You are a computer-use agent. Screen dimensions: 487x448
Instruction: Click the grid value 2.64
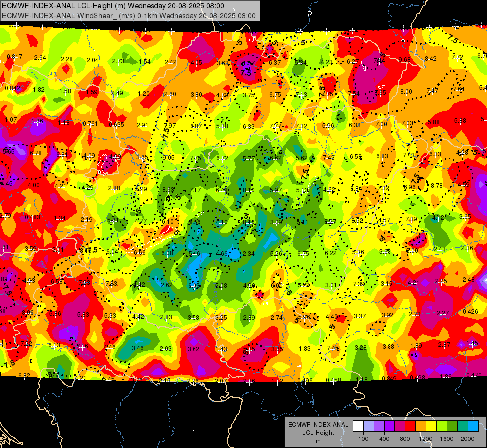coord(40,58)
